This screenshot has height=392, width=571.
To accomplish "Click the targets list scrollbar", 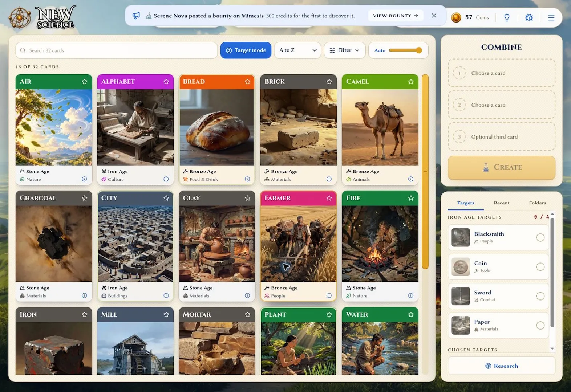I will [x=552, y=272].
